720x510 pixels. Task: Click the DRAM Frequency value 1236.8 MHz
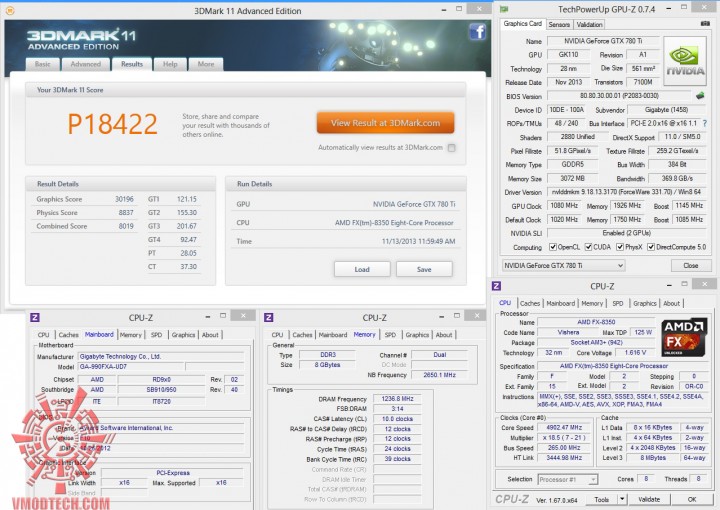[397, 398]
